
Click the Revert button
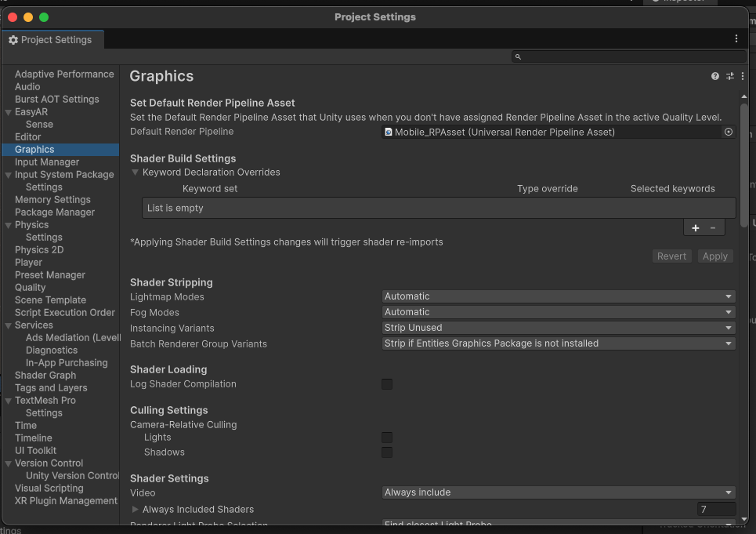tap(671, 256)
